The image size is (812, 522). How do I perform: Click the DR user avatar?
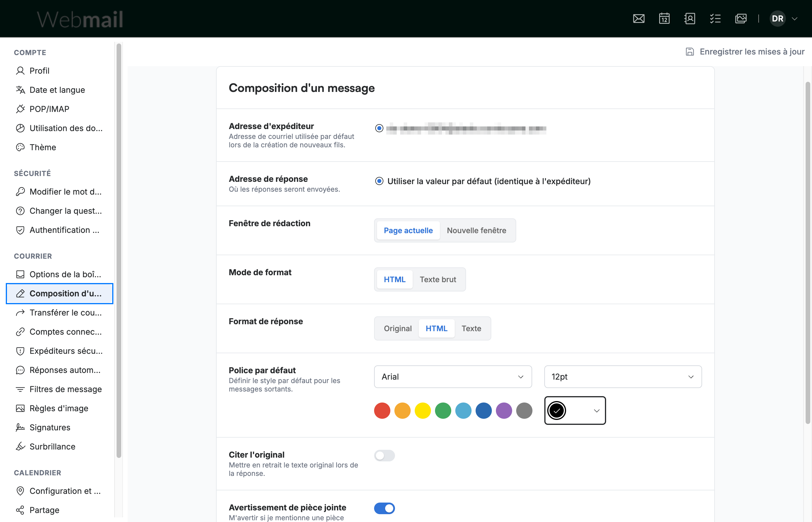click(777, 19)
